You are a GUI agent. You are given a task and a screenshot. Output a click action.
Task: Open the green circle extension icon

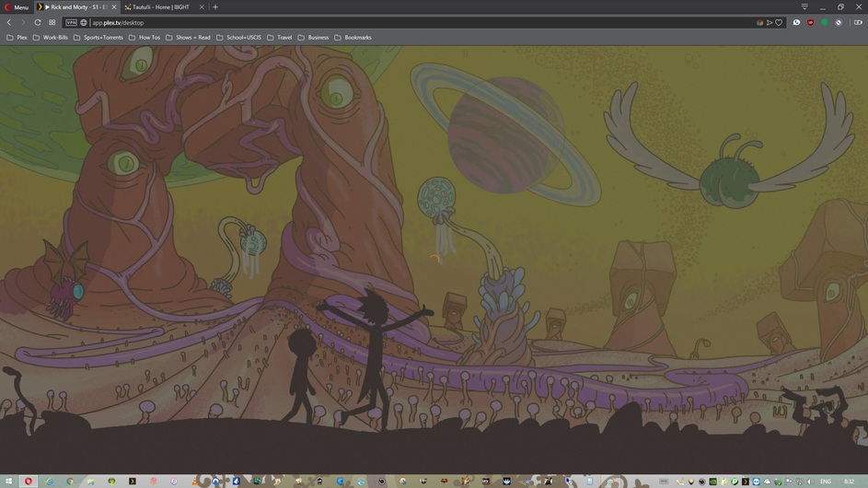point(824,23)
